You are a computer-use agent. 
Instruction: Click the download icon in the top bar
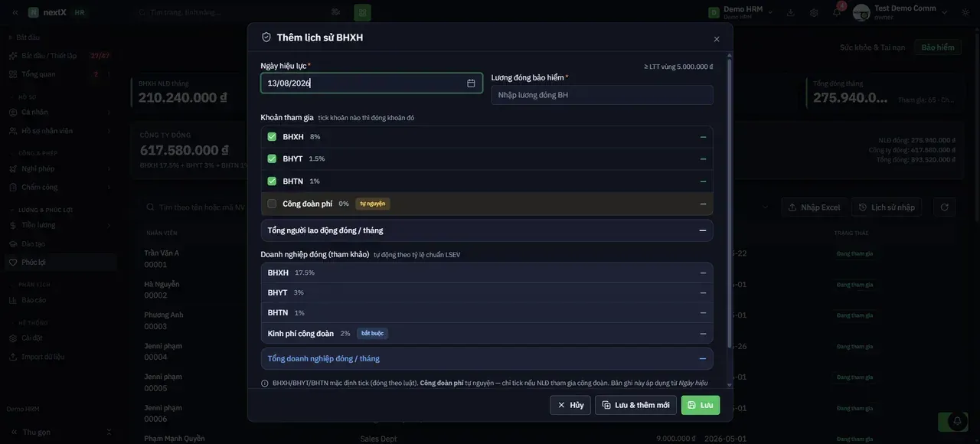click(x=791, y=12)
